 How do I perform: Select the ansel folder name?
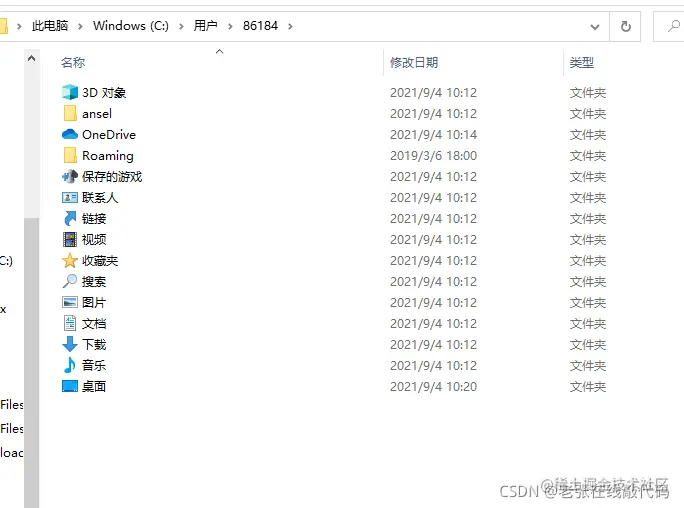point(97,114)
